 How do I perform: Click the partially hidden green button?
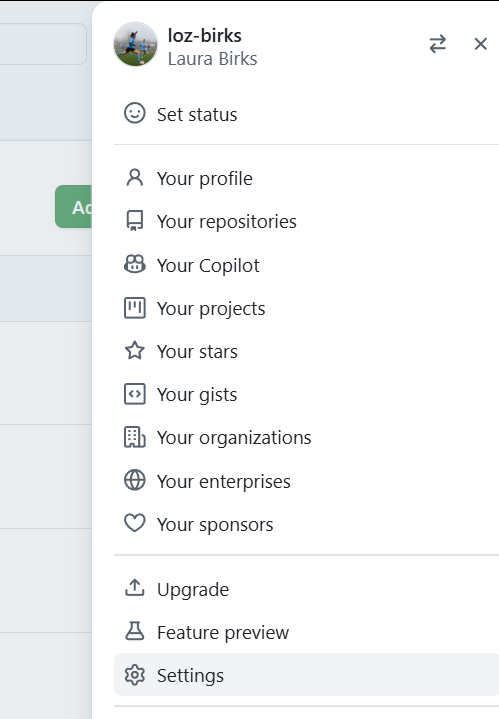[73, 207]
